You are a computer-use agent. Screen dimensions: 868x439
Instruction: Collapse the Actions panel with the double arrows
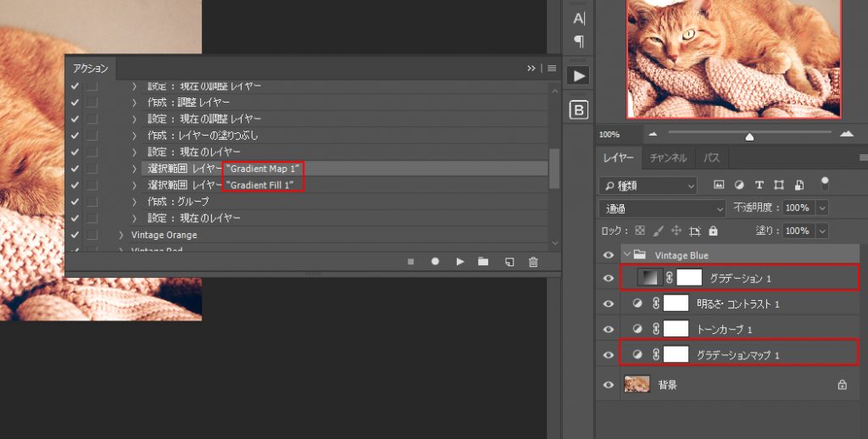531,68
